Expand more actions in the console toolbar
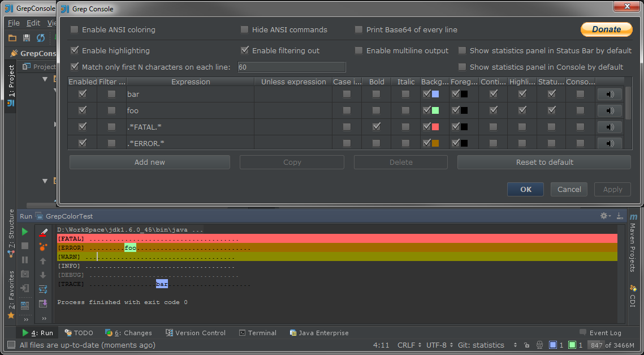This screenshot has width=644, height=355. (x=44, y=318)
